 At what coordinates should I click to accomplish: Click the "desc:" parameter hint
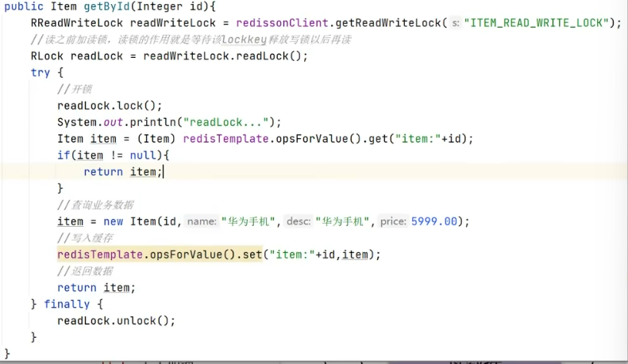pyautogui.click(x=298, y=222)
